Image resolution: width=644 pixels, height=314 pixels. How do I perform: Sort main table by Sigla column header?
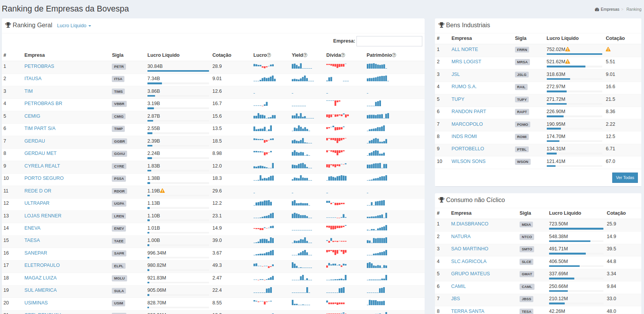pyautogui.click(x=118, y=55)
